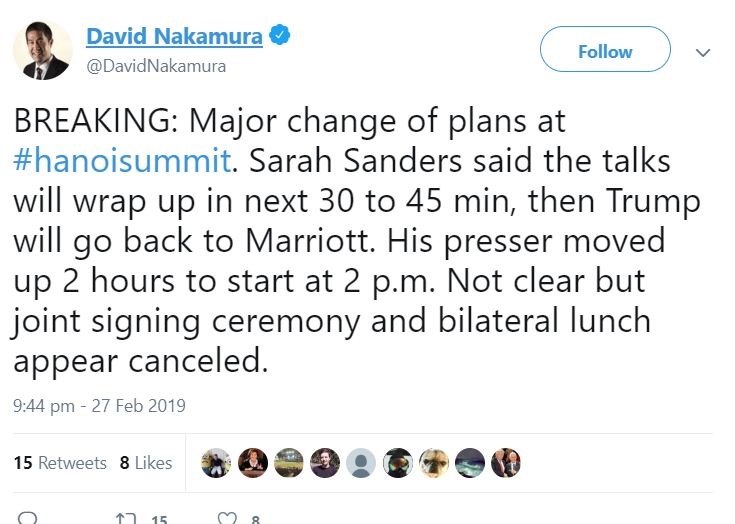The image size is (735, 524).
Task: Click the reply speech bubble icon
Action: pos(27,519)
